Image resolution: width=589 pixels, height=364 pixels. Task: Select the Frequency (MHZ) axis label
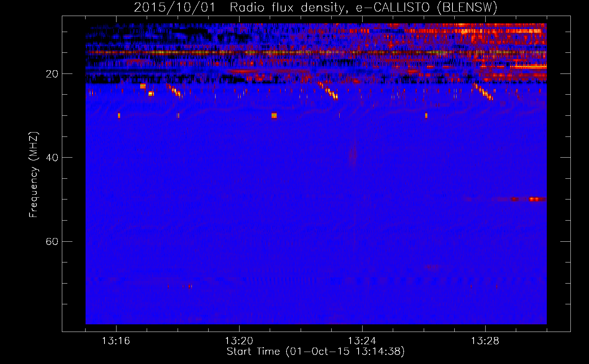tap(33, 175)
